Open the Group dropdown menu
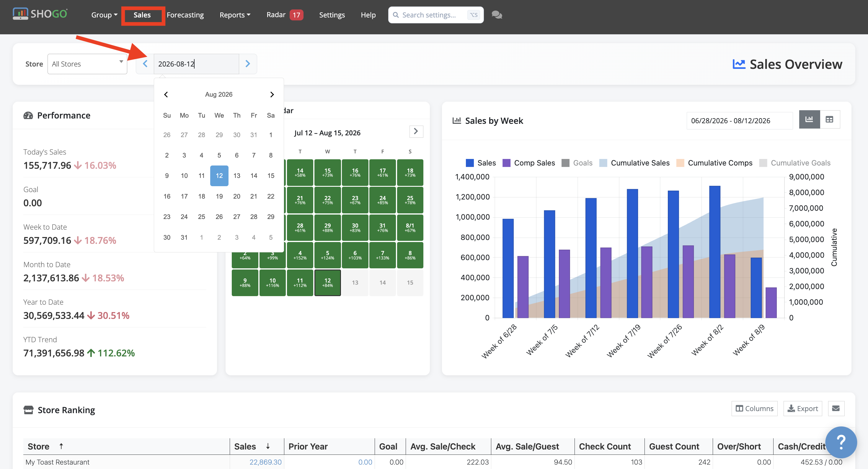The width and height of the screenshot is (868, 469). pyautogui.click(x=104, y=15)
